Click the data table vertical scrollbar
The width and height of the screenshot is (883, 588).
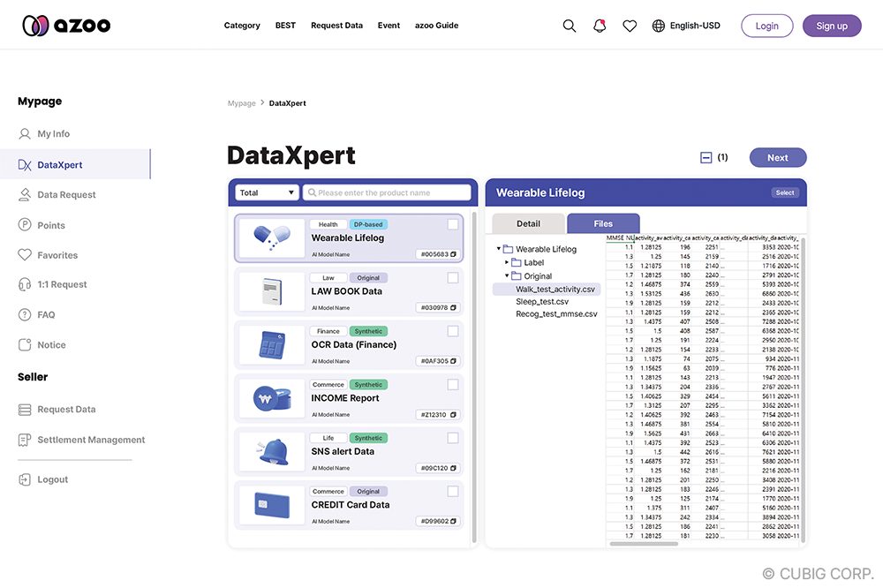(x=803, y=389)
